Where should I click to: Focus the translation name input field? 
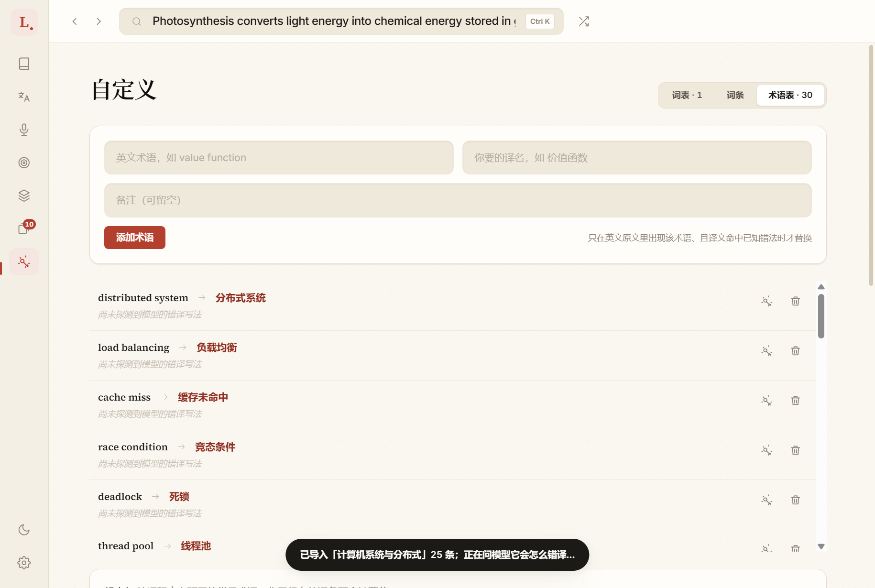[637, 158]
